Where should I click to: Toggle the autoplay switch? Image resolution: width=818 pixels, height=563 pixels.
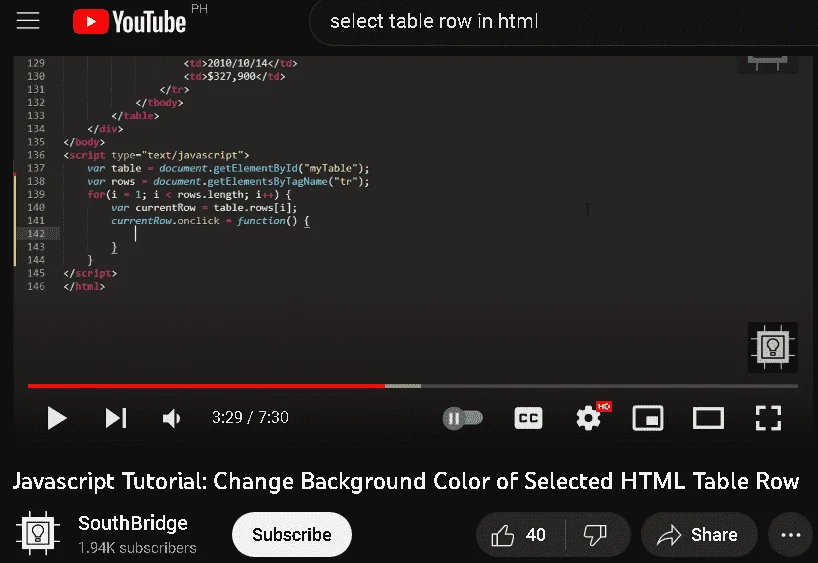pyautogui.click(x=462, y=418)
